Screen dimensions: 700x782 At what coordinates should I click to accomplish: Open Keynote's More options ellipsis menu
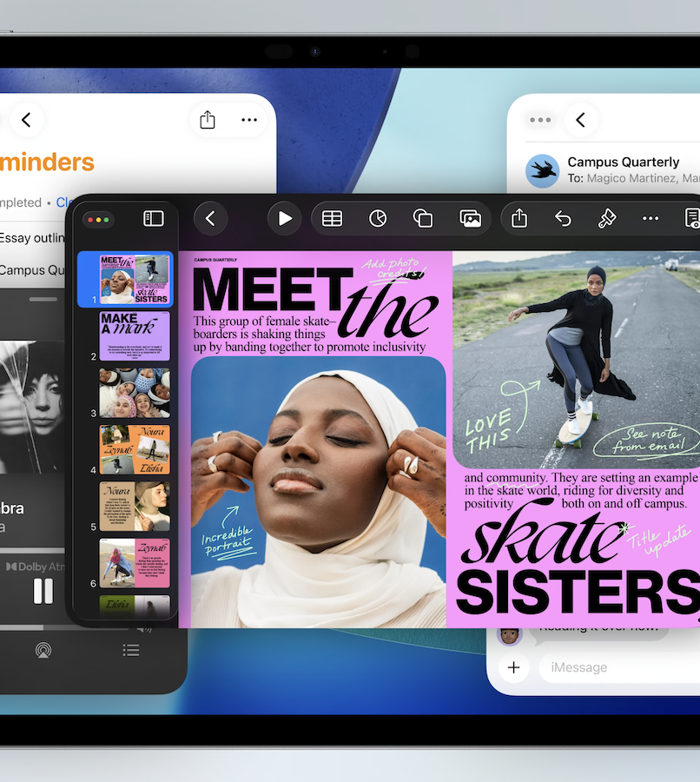point(650,219)
